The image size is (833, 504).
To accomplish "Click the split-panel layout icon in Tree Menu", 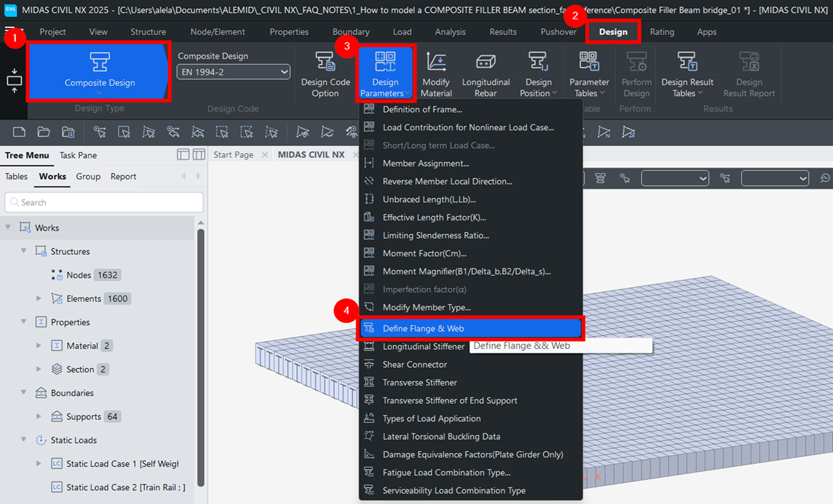I will [x=199, y=154].
